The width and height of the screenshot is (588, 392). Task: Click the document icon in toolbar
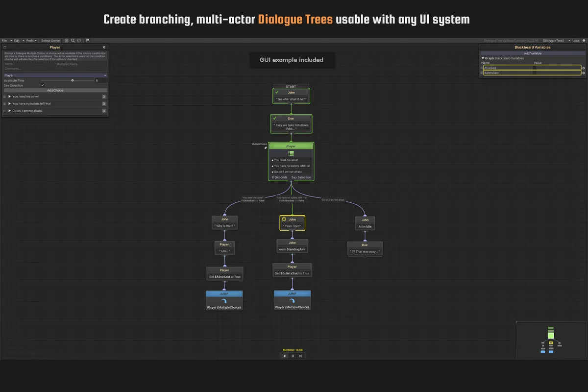pyautogui.click(x=67, y=41)
